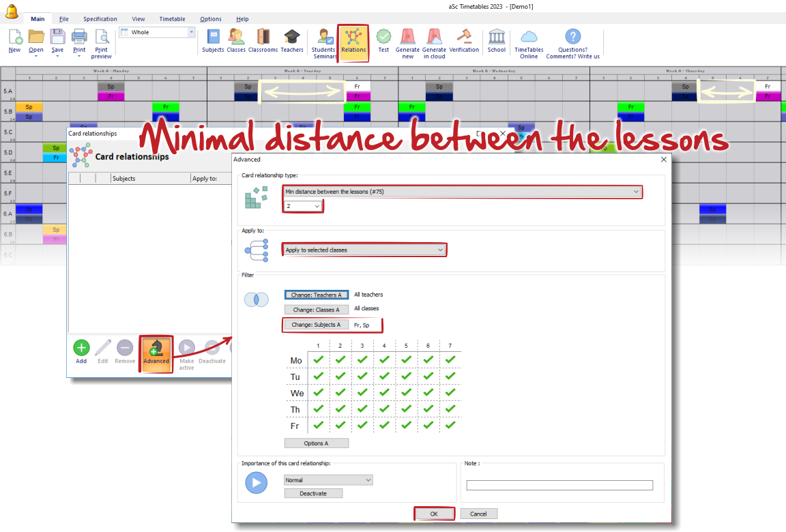The image size is (786, 532).
Task: Click the Options A button
Action: (x=317, y=443)
